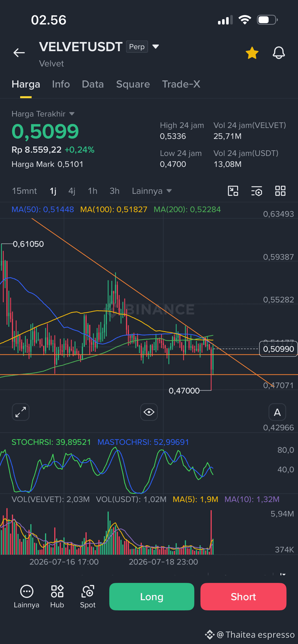The image size is (298, 644).
Task: Select the 1j timeframe
Action: (53, 191)
